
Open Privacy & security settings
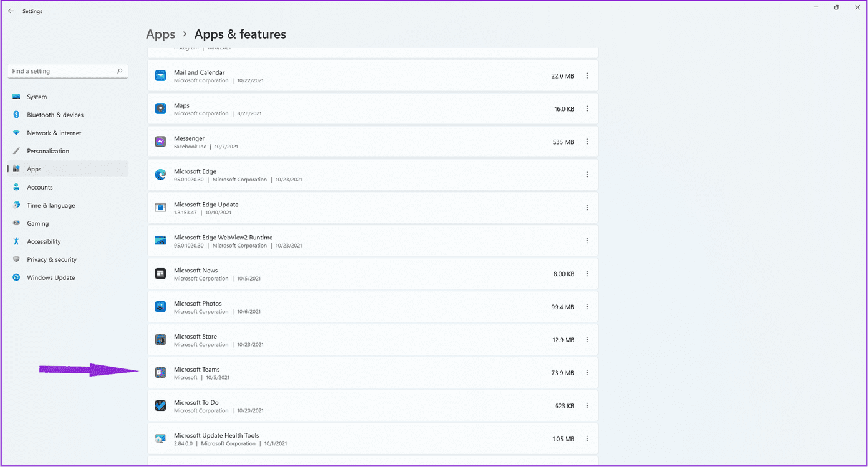(x=67, y=259)
